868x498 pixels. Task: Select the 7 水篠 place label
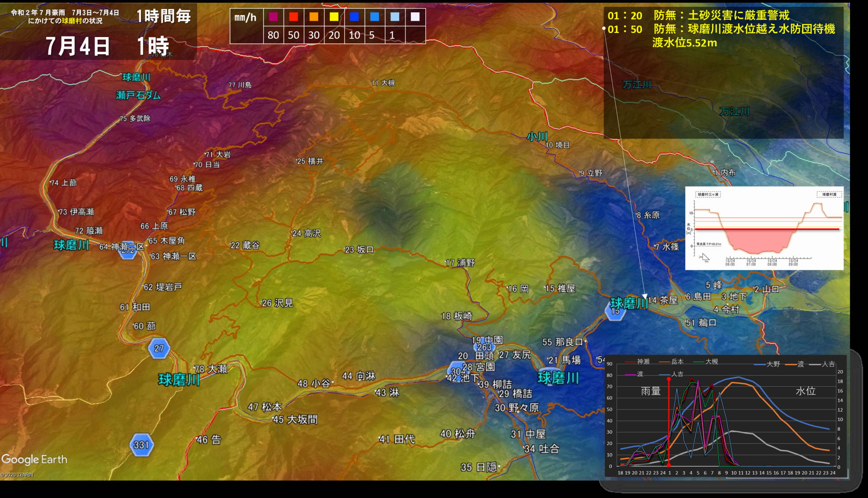click(x=667, y=247)
